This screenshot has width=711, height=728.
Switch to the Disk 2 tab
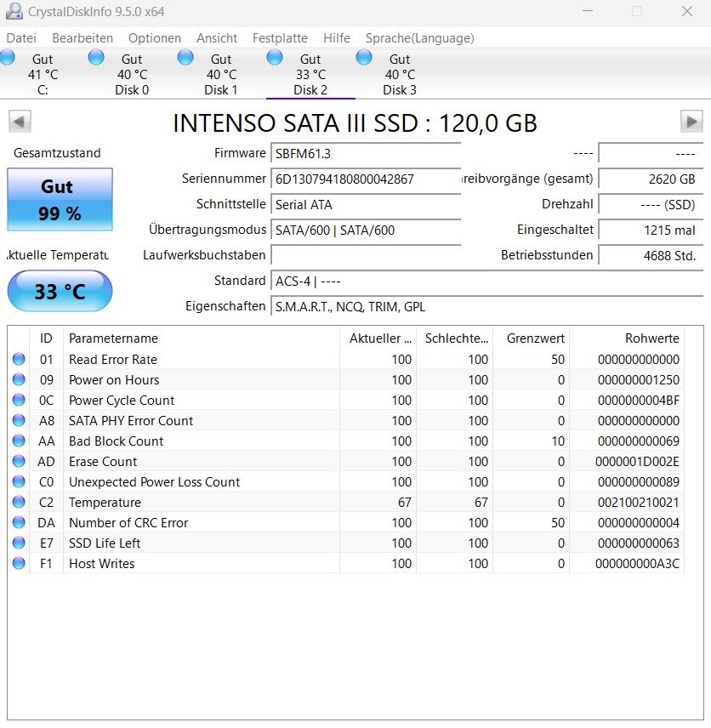(310, 74)
